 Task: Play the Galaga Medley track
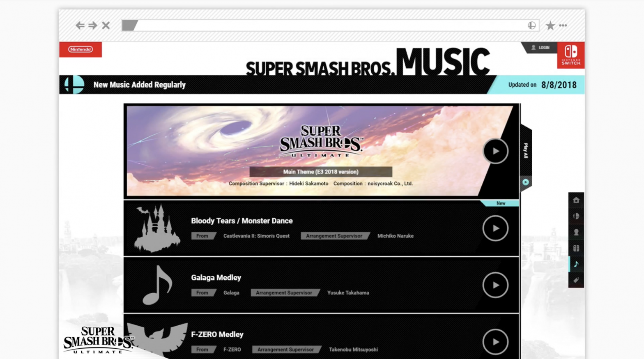click(x=495, y=285)
